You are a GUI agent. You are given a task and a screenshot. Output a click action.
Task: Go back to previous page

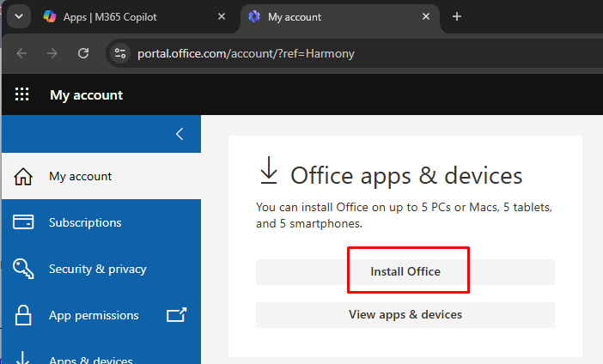pyautogui.click(x=21, y=53)
